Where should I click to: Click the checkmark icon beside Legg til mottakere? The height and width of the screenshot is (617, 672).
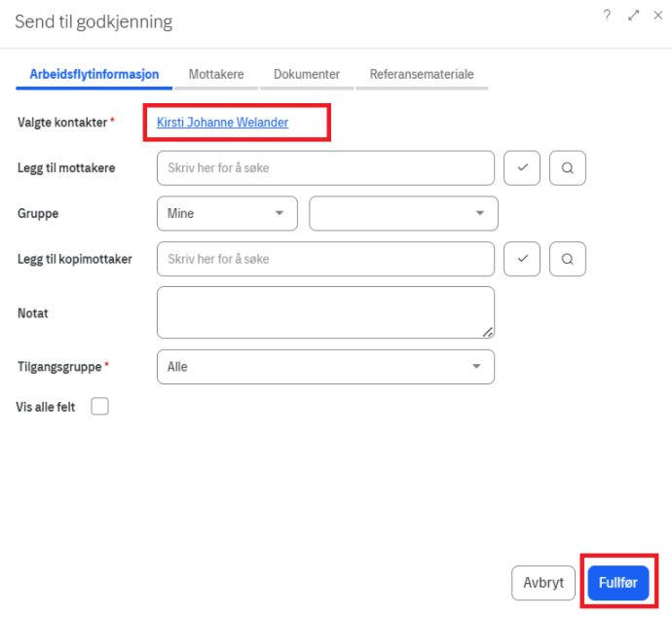pos(522,168)
